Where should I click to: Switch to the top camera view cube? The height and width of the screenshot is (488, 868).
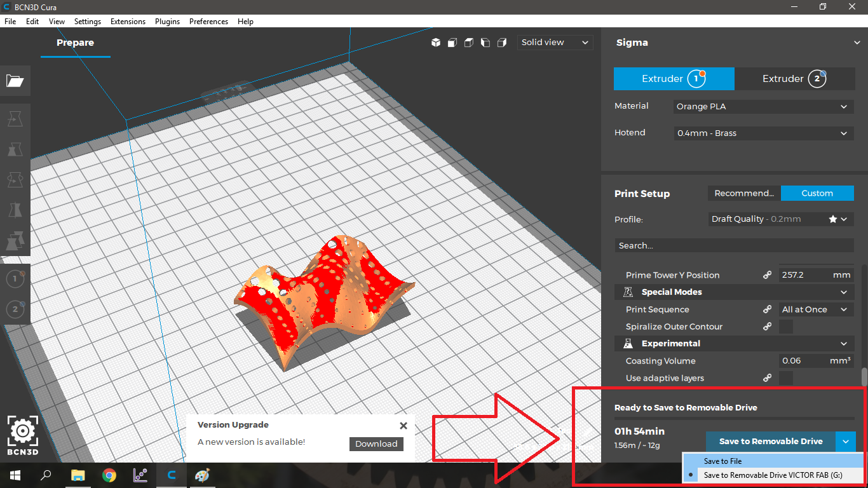[x=469, y=43]
